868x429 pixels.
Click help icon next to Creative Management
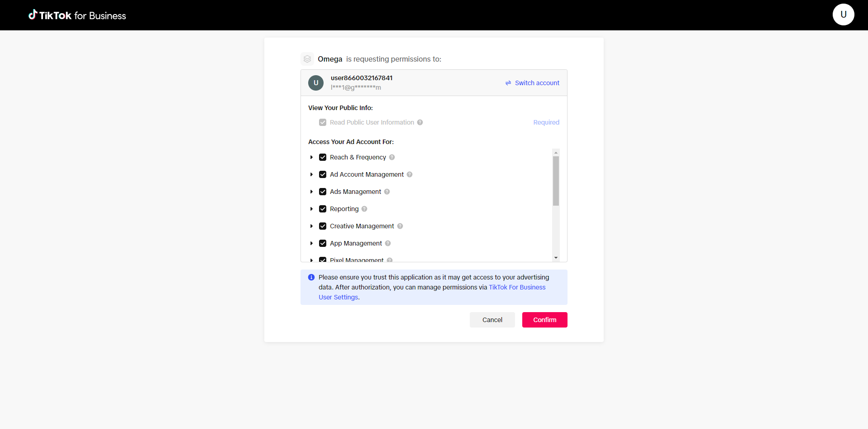pos(400,226)
